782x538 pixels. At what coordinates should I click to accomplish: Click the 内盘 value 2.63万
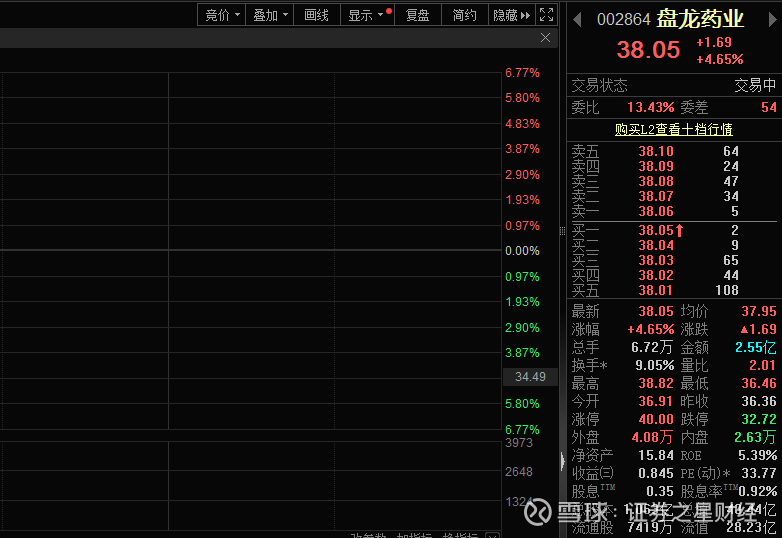pyautogui.click(x=755, y=437)
